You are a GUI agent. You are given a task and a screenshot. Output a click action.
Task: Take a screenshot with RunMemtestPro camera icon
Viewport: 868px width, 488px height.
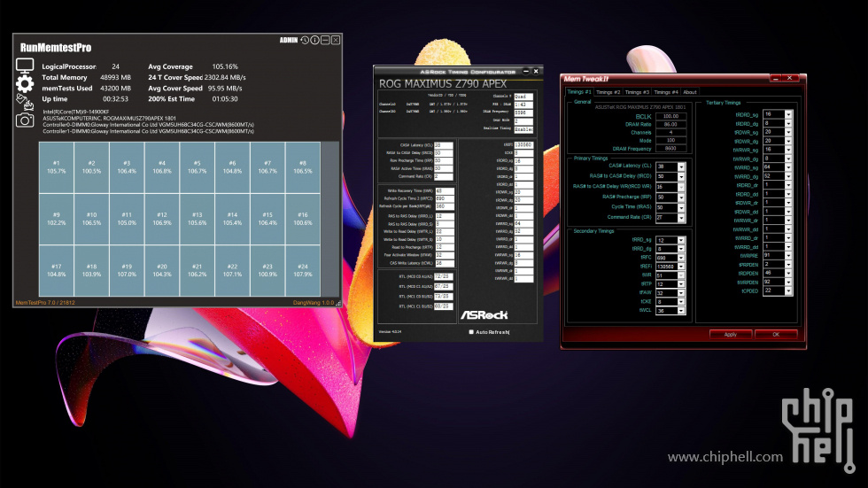point(25,120)
